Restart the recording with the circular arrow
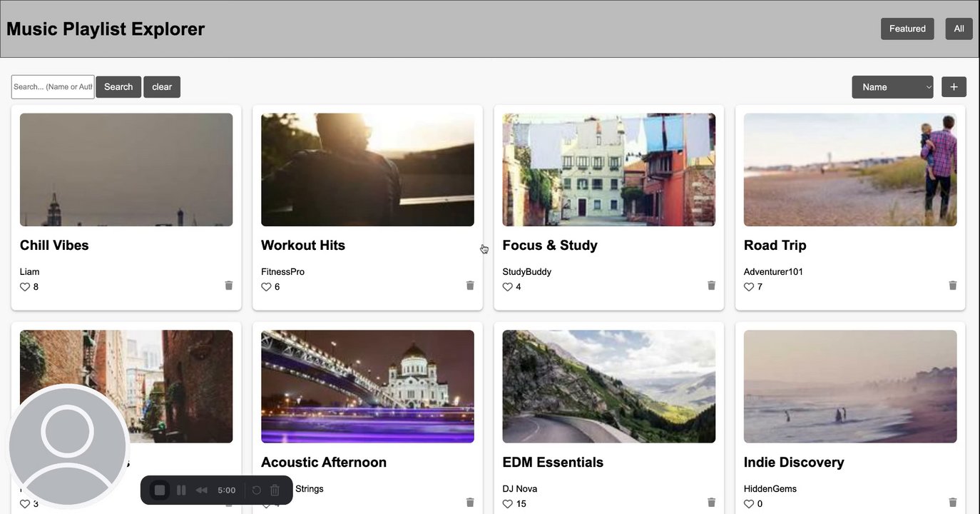This screenshot has height=514, width=980. coord(257,490)
